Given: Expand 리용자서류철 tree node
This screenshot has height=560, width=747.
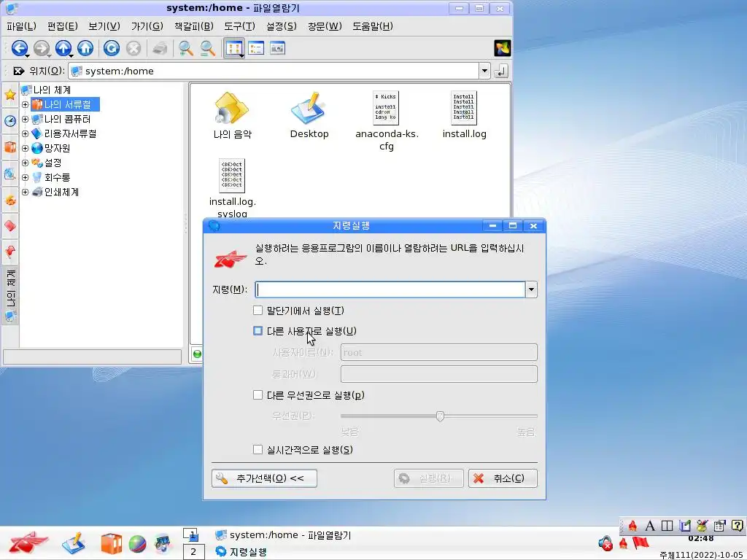Looking at the screenshot, I should tap(26, 134).
